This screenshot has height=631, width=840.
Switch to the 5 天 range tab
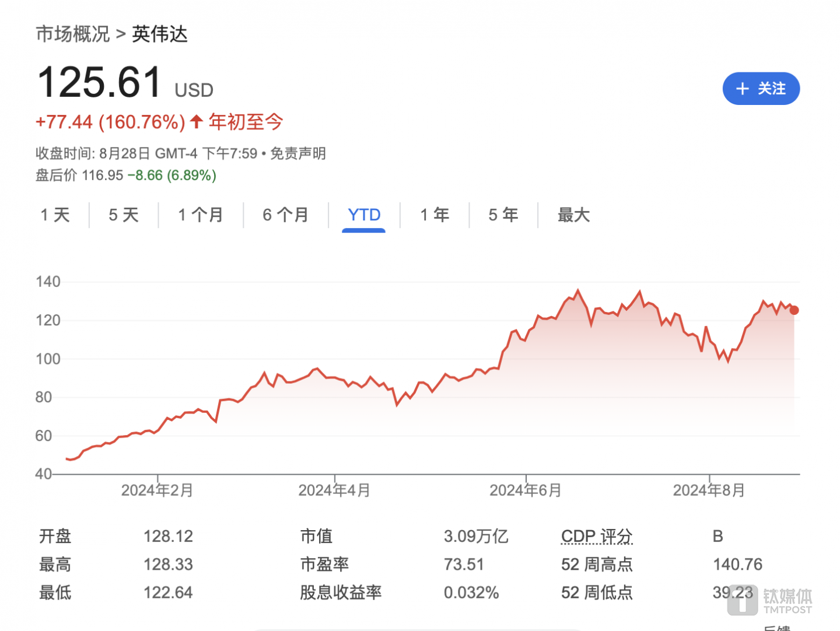tap(124, 215)
